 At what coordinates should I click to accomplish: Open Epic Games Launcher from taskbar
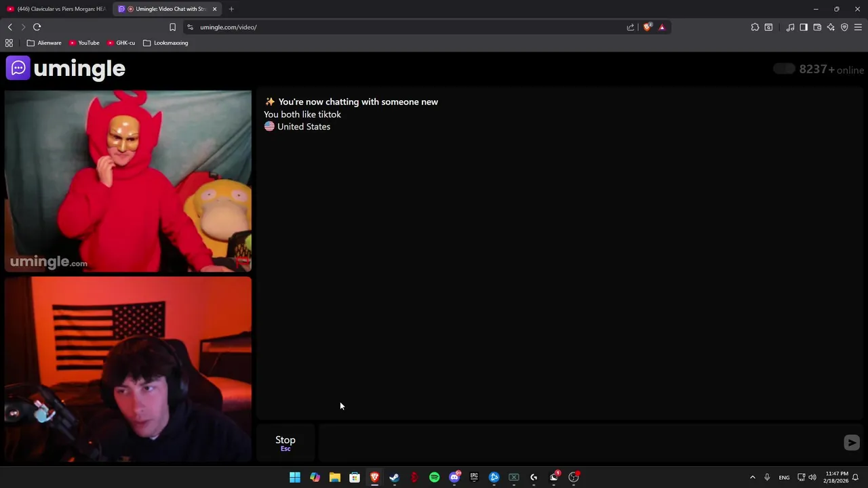[x=474, y=477]
